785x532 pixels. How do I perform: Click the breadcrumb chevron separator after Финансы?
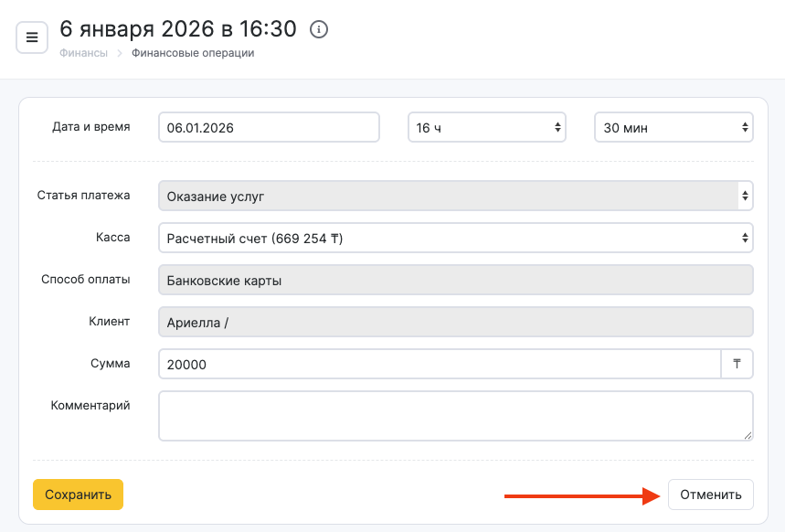pos(119,53)
